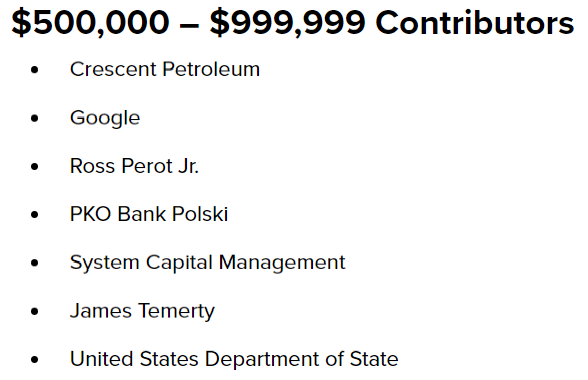
Task: Select the word Contributors in the heading
Action: [x=475, y=23]
